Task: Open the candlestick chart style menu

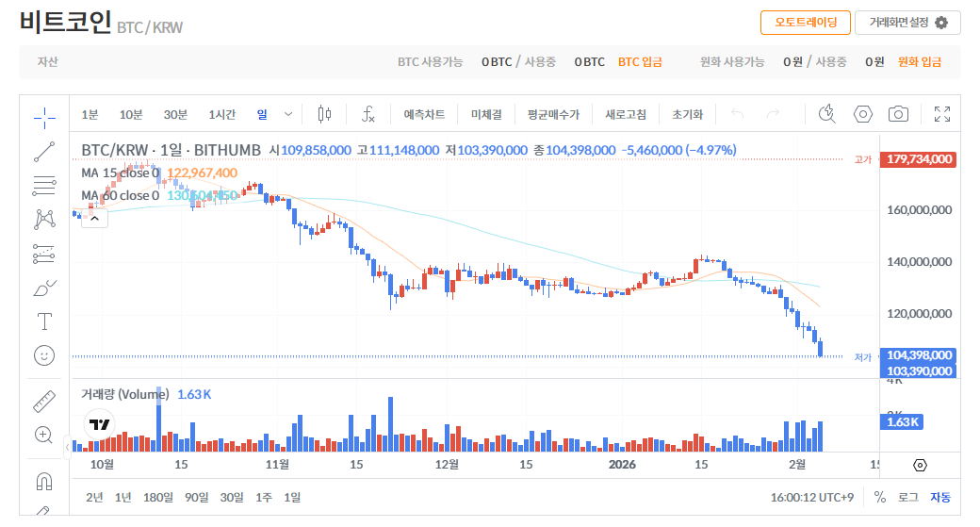Action: click(325, 114)
